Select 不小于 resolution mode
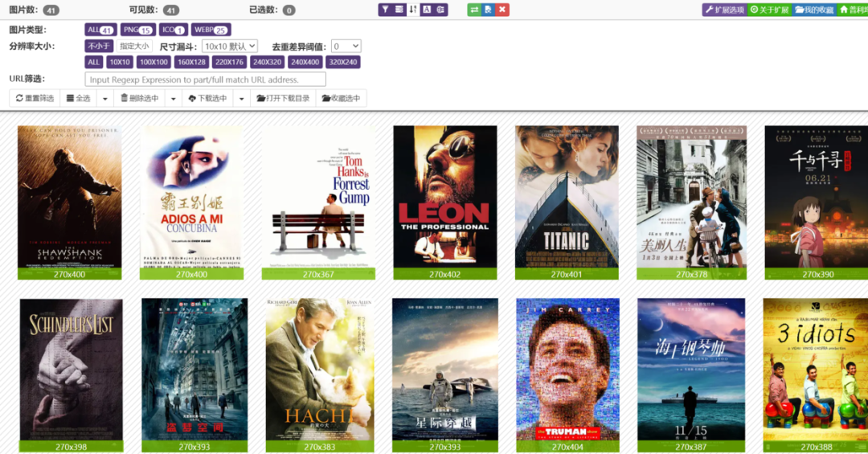868x454 pixels. tap(99, 46)
